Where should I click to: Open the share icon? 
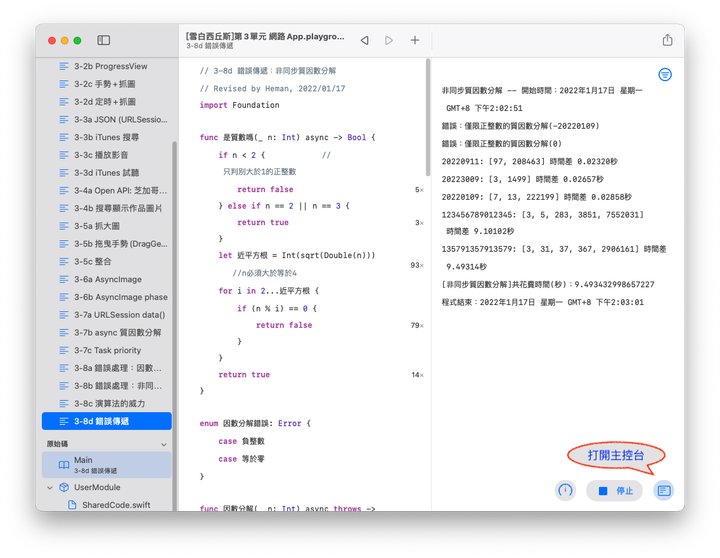point(667,40)
